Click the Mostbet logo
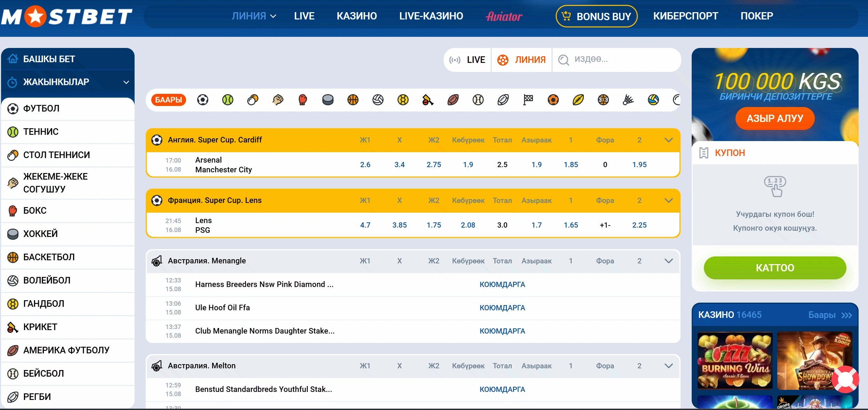Viewport: 868px width, 410px height. point(67,17)
